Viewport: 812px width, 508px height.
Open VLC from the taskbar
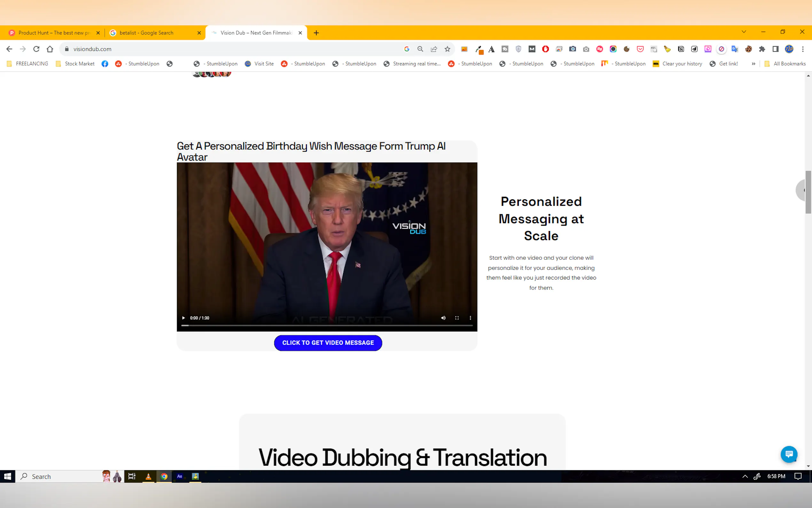point(148,476)
